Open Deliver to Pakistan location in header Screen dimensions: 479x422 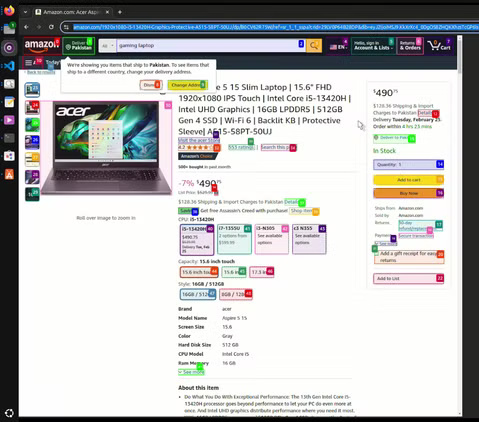pos(79,46)
